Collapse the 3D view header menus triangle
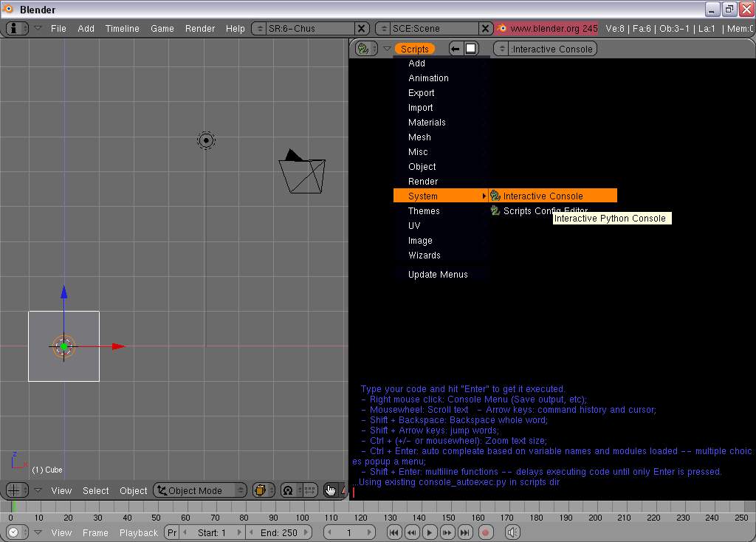The width and height of the screenshot is (756, 542). coord(38,490)
